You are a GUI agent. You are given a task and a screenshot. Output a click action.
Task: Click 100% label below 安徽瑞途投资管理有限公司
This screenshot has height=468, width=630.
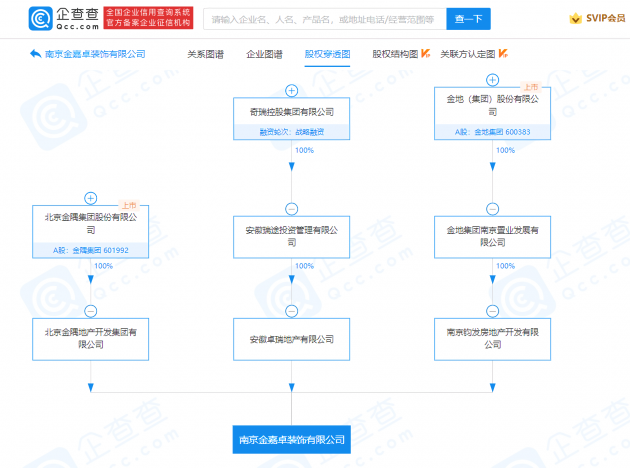point(304,266)
